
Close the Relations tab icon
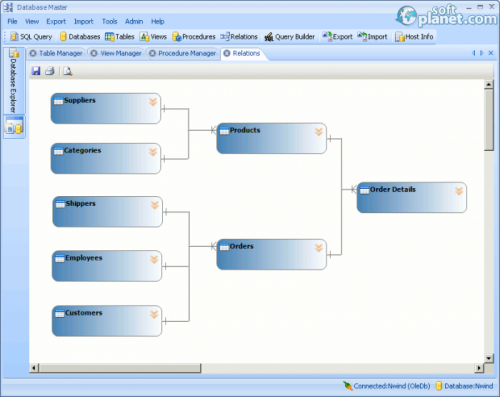(x=227, y=53)
